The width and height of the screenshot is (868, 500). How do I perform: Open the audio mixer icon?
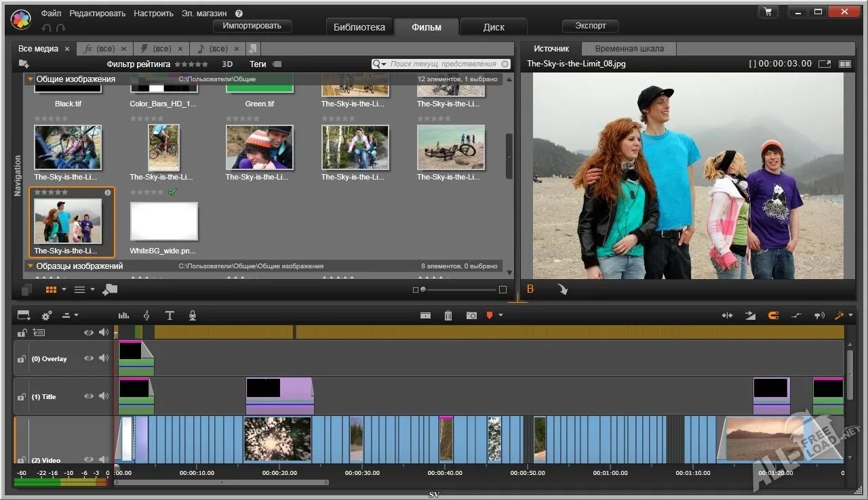coord(123,316)
